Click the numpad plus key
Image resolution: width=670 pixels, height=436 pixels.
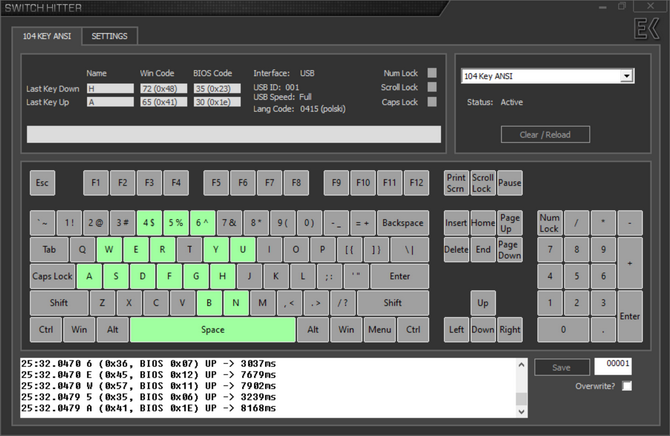[630, 263]
